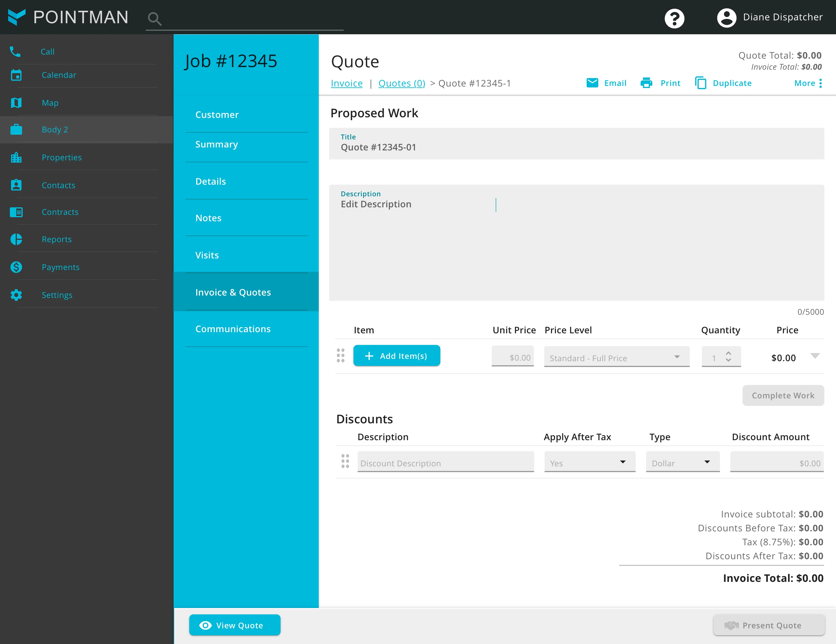Open More options vertical dots menu
The width and height of the screenshot is (836, 644).
820,83
